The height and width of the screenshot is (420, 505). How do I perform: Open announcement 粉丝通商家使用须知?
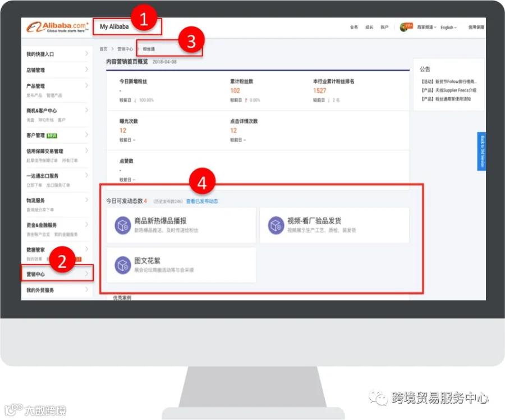(x=446, y=99)
